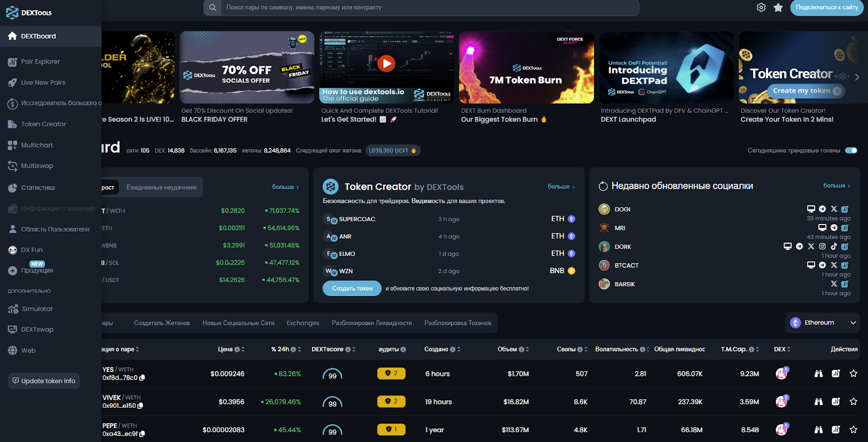Click the DEXTools logo in the sidebar
868x442 pixels.
point(29,12)
